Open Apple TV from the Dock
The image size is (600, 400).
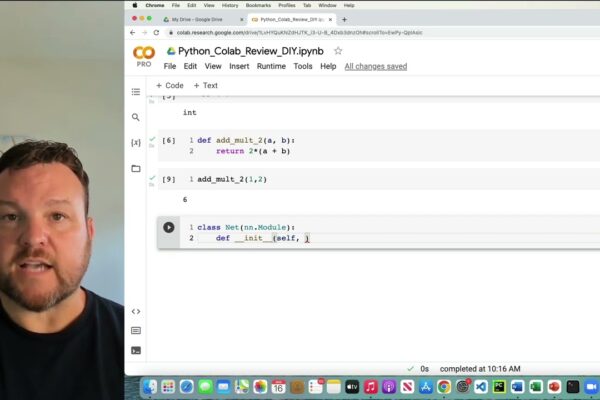click(352, 387)
